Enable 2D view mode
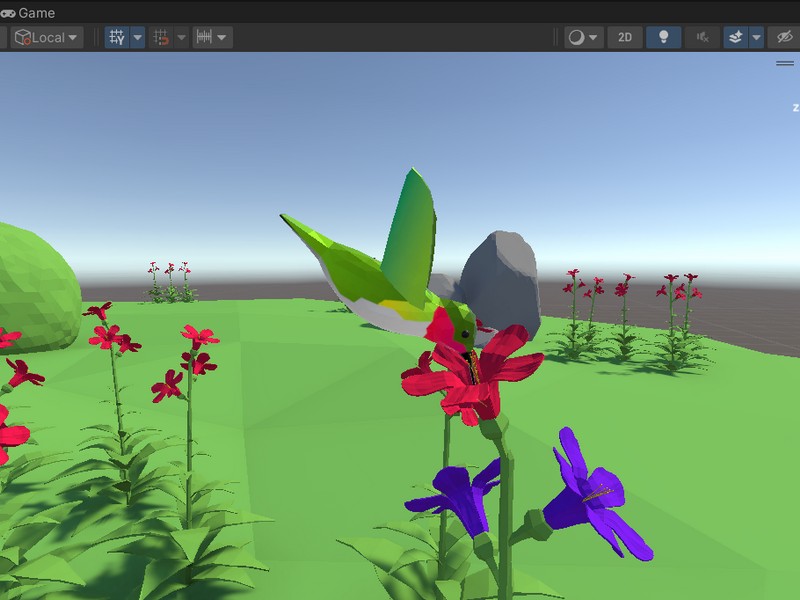This screenshot has width=800, height=600. coord(624,36)
